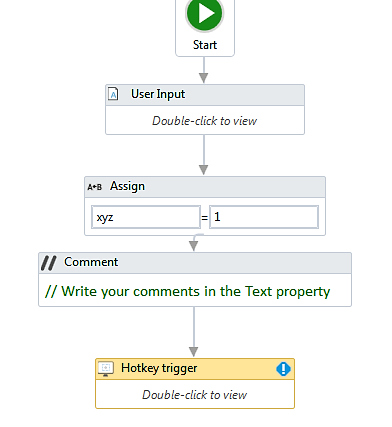Click Double-click to view in User Input
392x427 pixels.
pyautogui.click(x=205, y=121)
